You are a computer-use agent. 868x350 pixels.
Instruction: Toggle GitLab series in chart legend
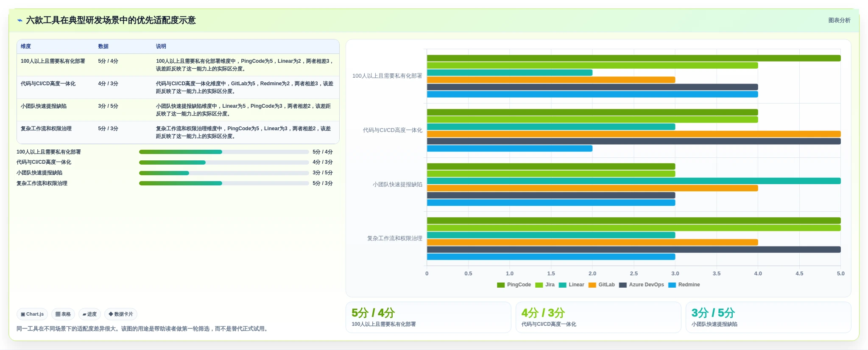coord(602,285)
